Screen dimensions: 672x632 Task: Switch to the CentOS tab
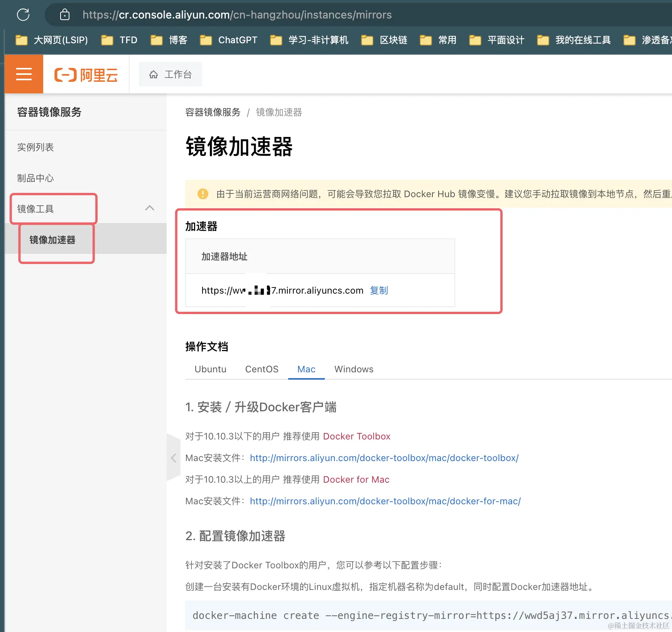point(262,369)
